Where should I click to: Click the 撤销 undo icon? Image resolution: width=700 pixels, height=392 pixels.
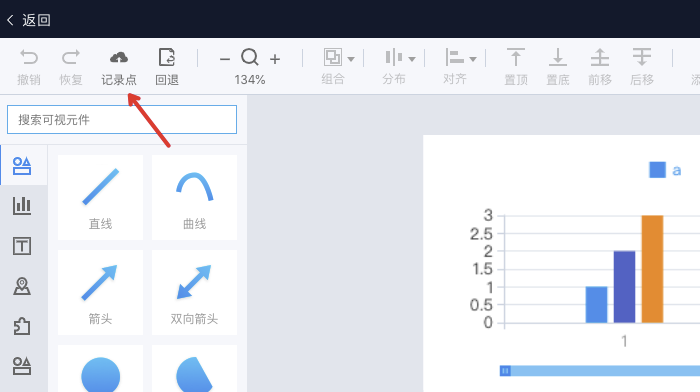pos(29,58)
